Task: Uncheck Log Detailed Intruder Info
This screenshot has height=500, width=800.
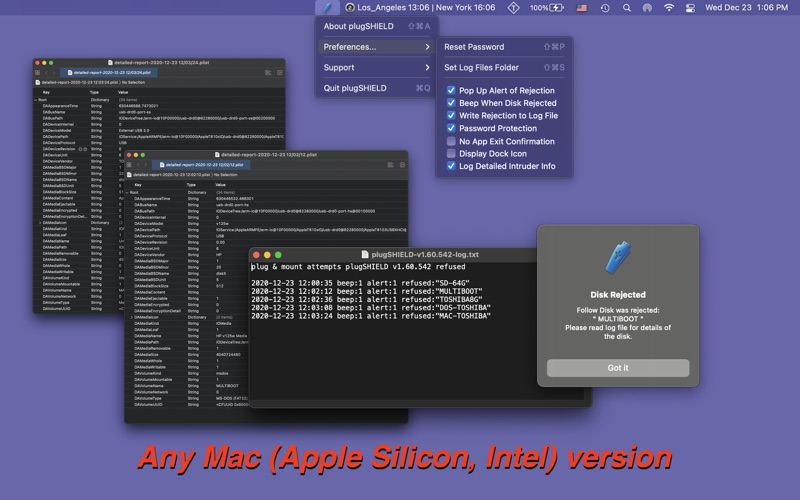Action: 451,166
